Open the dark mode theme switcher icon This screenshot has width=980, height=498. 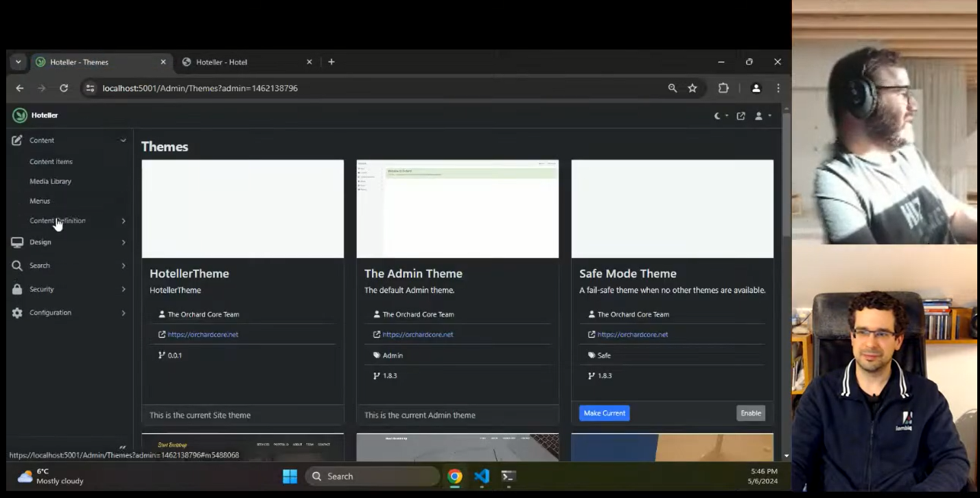(x=718, y=116)
